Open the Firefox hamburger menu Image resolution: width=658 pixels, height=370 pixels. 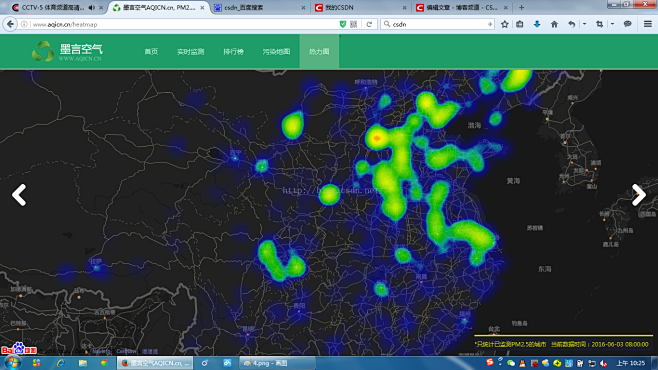coord(648,24)
